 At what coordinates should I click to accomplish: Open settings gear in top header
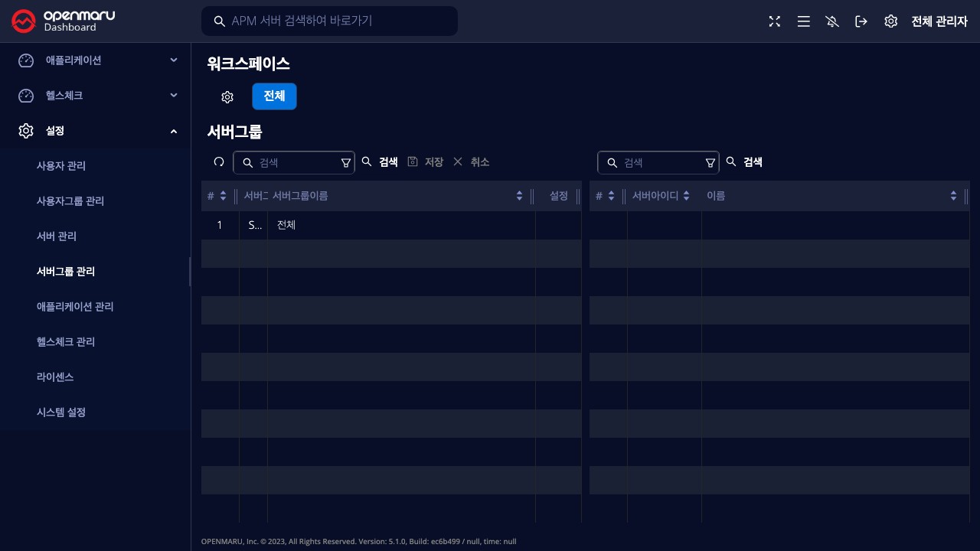[x=890, y=21]
